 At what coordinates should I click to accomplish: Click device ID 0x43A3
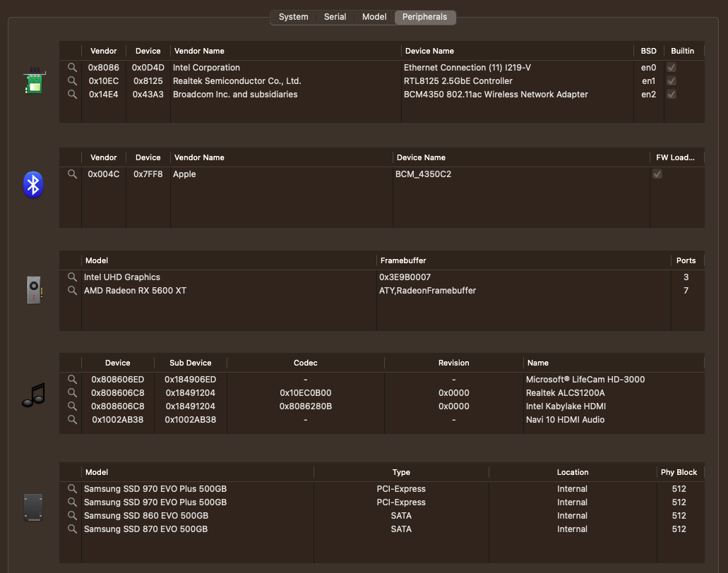pyautogui.click(x=148, y=94)
